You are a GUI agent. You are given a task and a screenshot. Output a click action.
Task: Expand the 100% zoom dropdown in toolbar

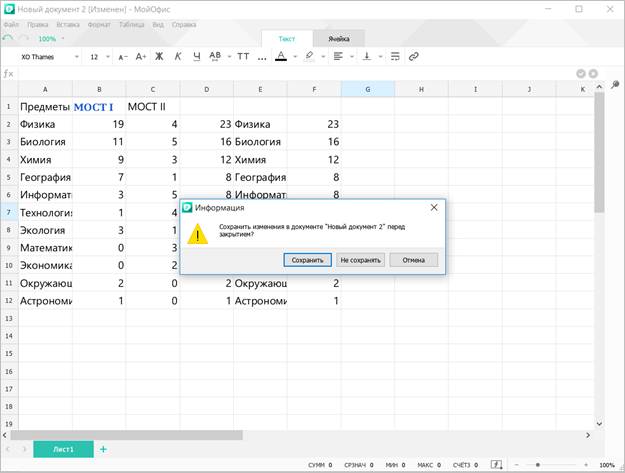click(x=63, y=39)
